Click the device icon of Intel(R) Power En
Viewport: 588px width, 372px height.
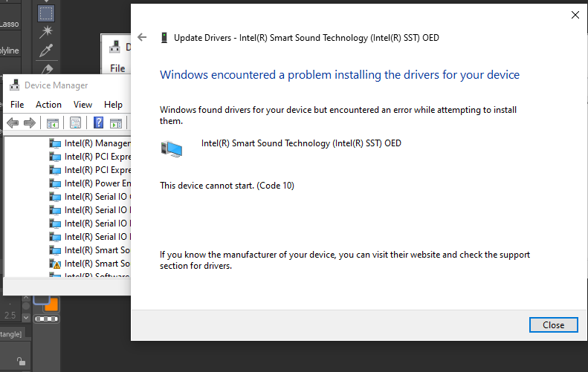[55, 183]
